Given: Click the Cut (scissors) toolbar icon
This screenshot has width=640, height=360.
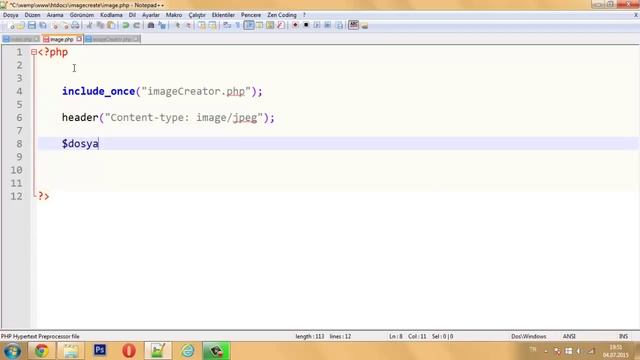Looking at the screenshot, I should pyautogui.click(x=89, y=25).
